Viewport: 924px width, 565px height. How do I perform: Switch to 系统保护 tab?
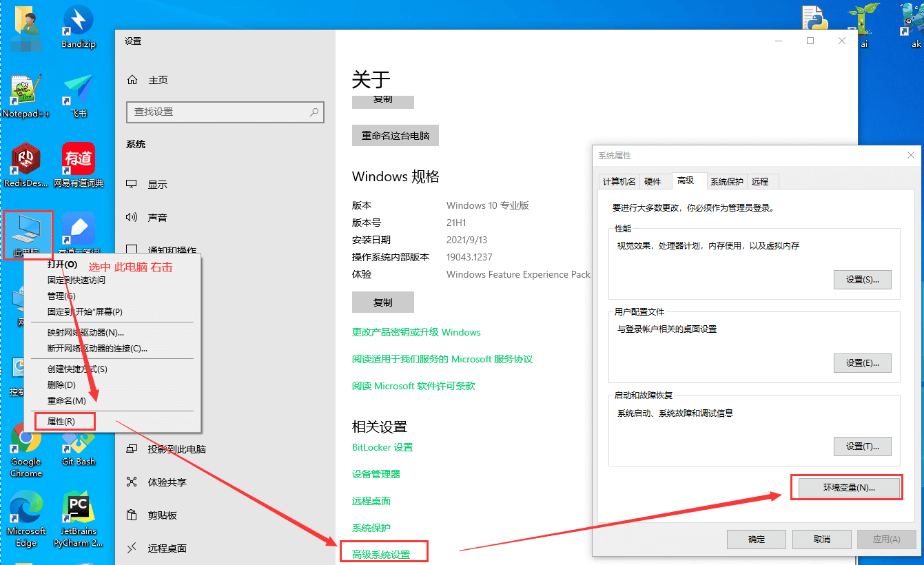(x=726, y=181)
